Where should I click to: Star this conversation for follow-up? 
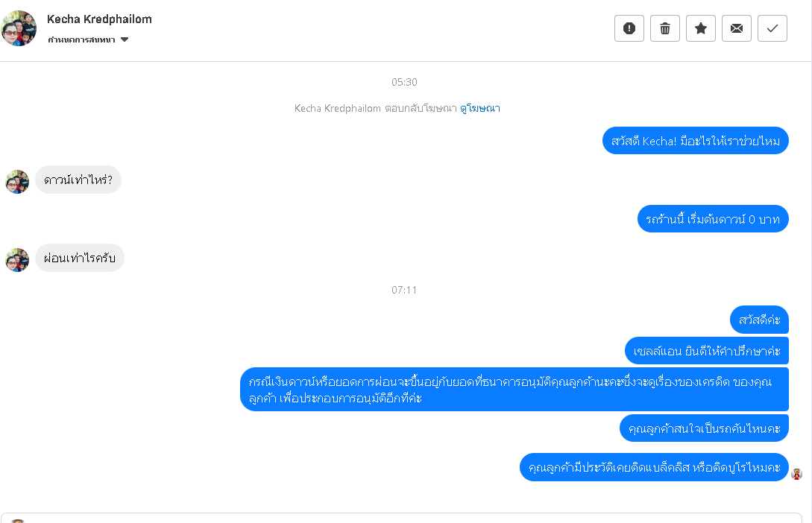[x=701, y=28]
